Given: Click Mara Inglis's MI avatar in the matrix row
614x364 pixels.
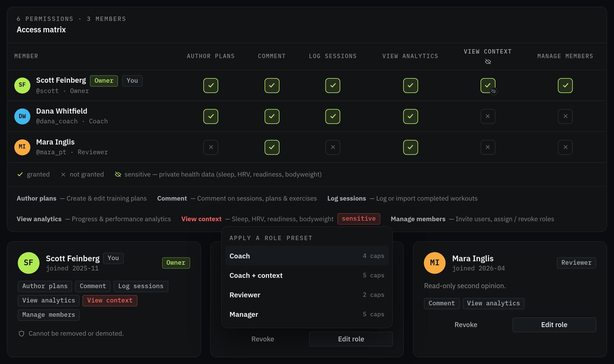Looking at the screenshot, I should point(22,147).
